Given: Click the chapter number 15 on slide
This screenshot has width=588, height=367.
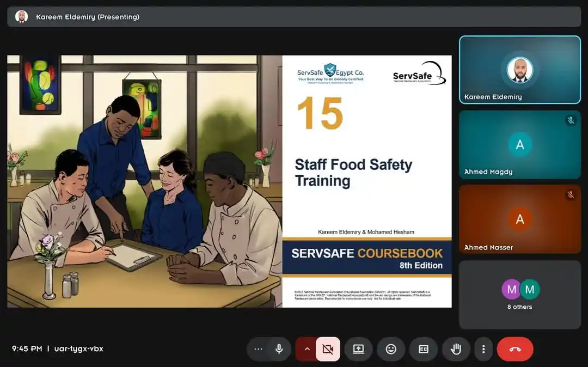Looking at the screenshot, I should coord(320,113).
